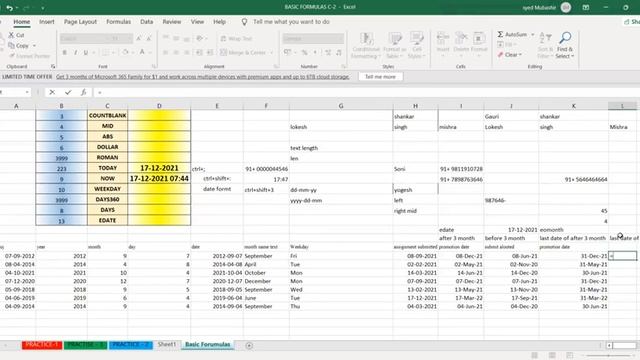Click the Tell me what you want search box
This screenshot has height=360, width=640.
pyautogui.click(x=291, y=22)
